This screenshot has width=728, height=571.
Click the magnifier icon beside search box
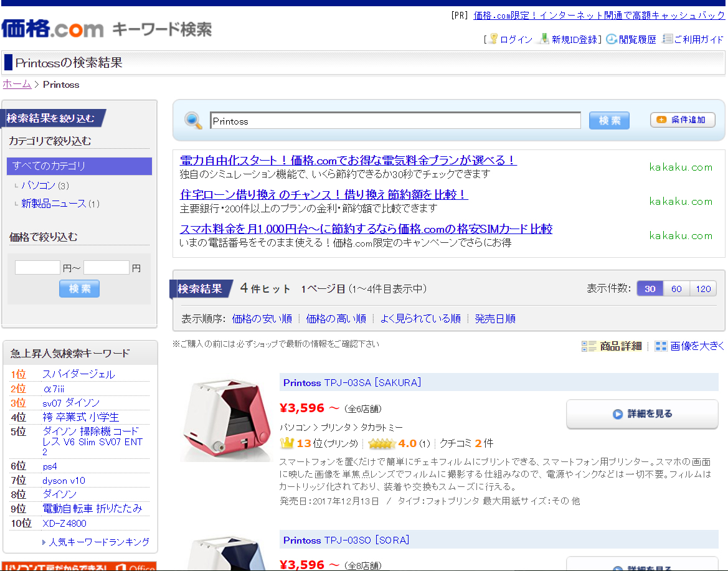(192, 120)
